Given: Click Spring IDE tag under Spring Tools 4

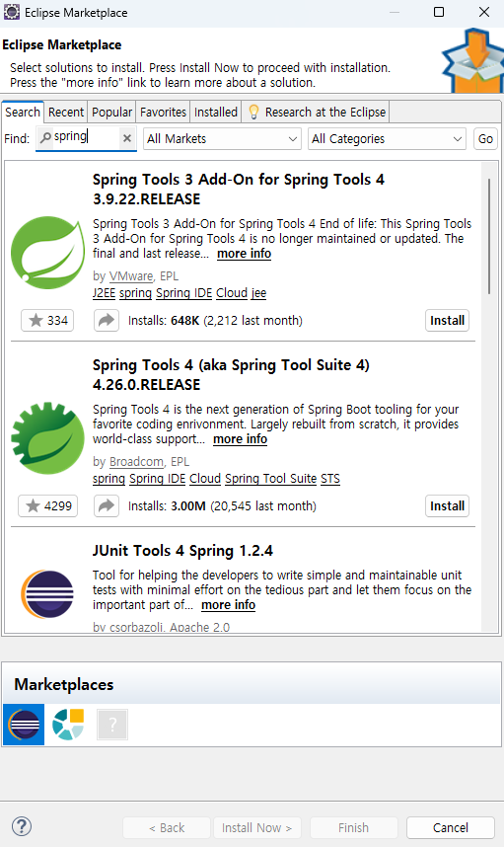Looking at the screenshot, I should tap(158, 479).
